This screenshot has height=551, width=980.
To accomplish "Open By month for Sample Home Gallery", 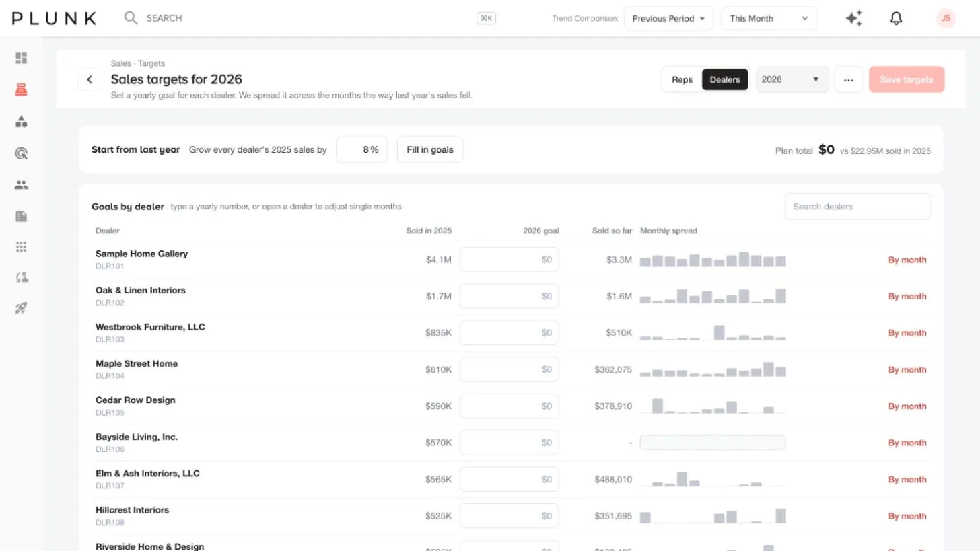I will pyautogui.click(x=907, y=260).
